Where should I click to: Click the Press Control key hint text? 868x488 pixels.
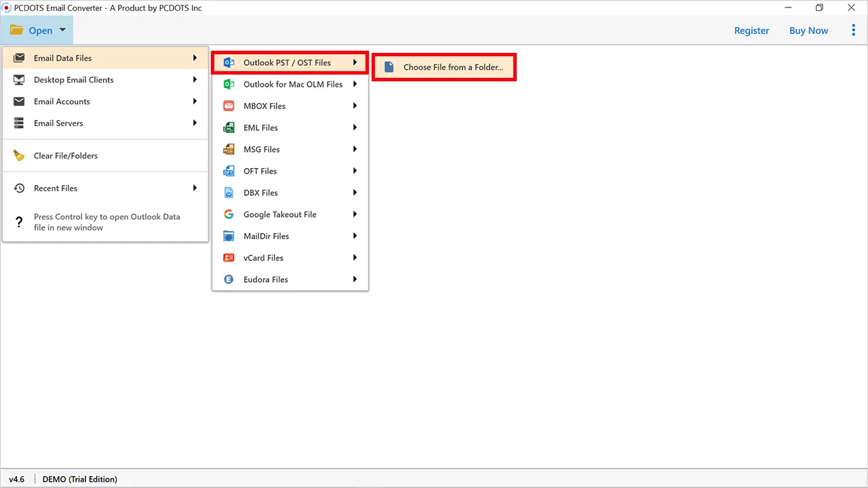pos(107,222)
